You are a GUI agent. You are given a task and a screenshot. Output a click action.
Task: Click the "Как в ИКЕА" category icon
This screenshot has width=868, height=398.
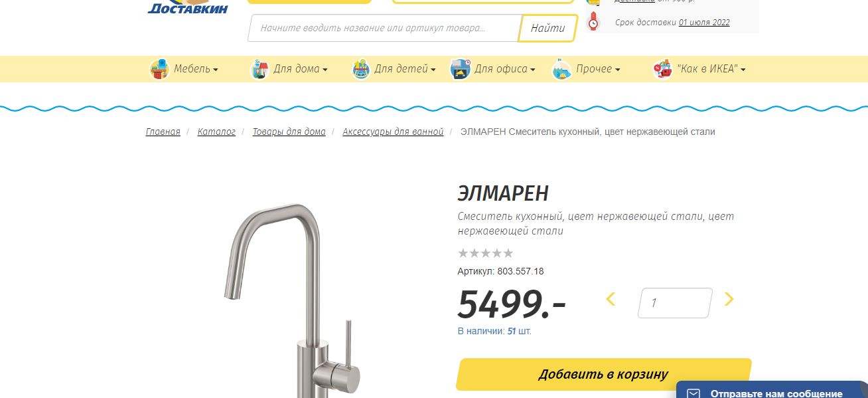[x=662, y=69]
